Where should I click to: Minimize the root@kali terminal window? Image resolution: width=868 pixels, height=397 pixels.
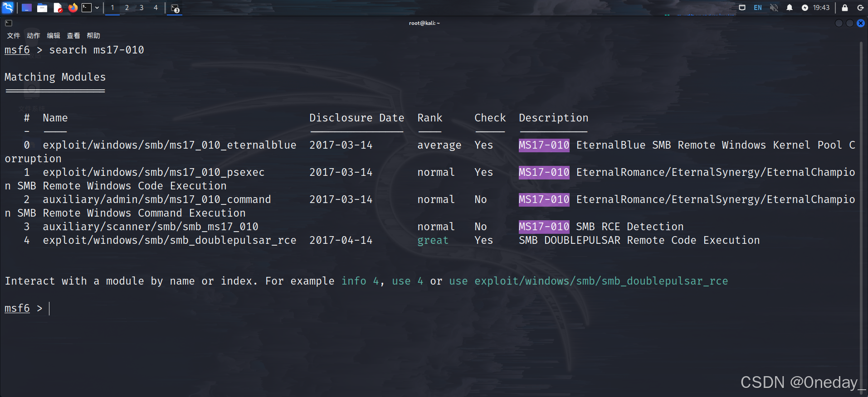coord(839,23)
